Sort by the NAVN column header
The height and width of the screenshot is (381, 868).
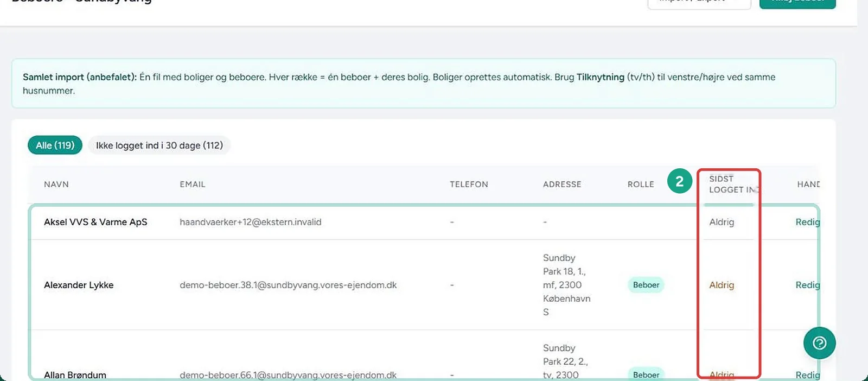coord(56,185)
